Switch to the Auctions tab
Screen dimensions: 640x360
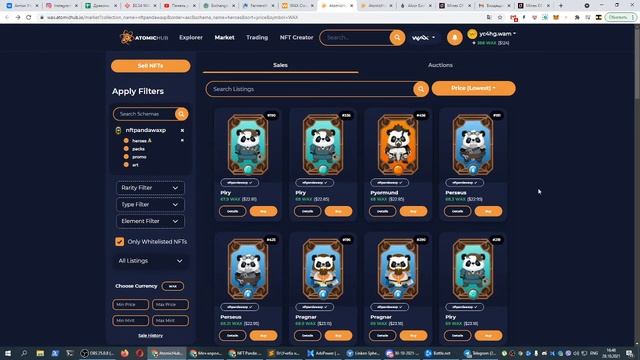coord(440,65)
